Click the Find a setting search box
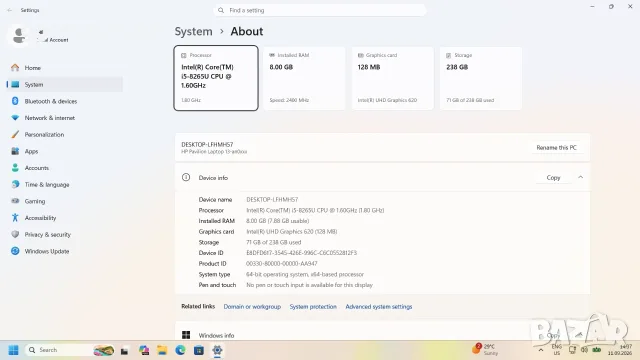The image size is (640, 360). [x=320, y=10]
